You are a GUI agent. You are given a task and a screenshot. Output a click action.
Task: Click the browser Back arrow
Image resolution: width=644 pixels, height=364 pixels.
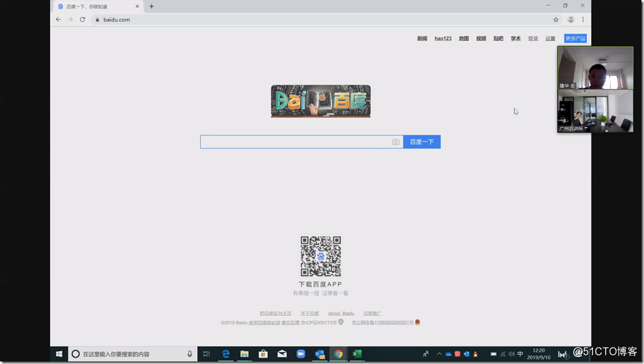(58, 19)
